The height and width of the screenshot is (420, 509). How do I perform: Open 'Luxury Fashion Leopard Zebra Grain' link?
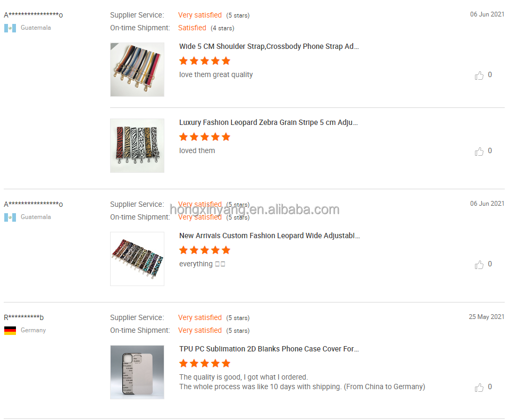coord(269,122)
